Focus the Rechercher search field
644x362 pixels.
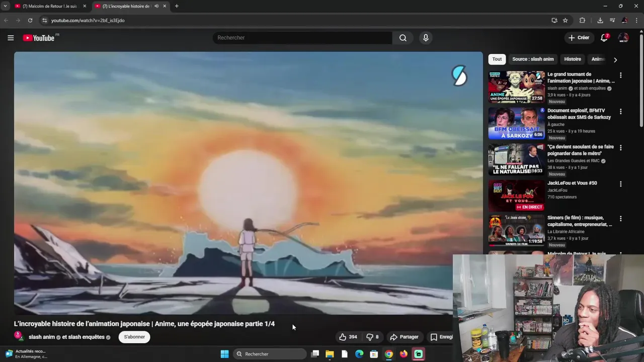click(x=302, y=38)
